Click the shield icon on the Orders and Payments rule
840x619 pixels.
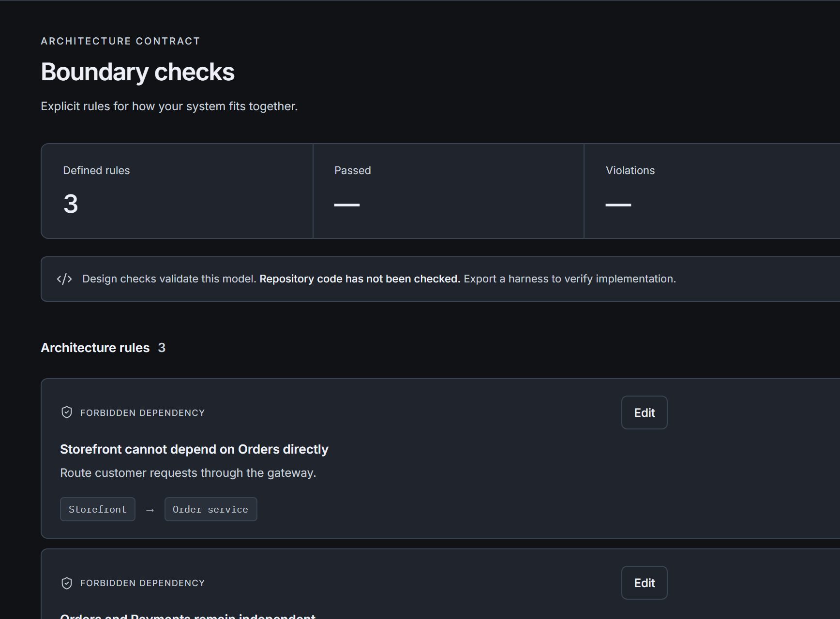(67, 583)
